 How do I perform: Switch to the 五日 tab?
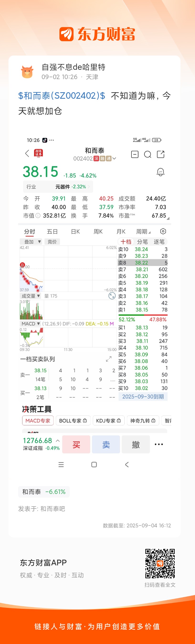[x=52, y=232]
